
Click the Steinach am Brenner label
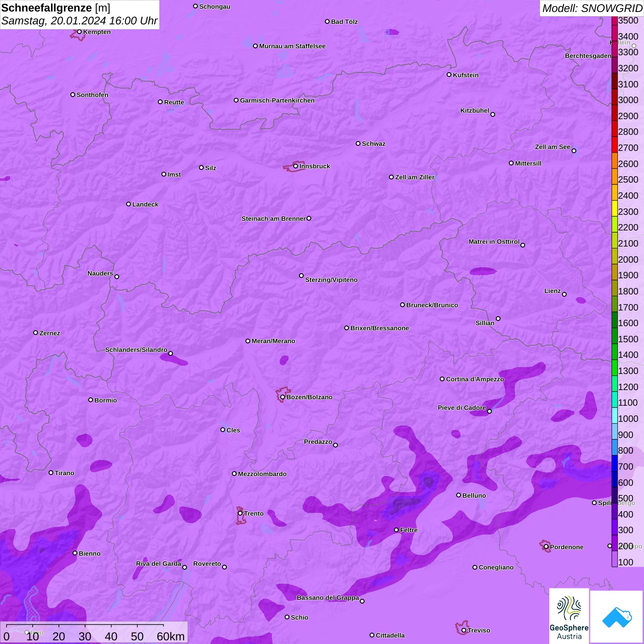point(274,218)
